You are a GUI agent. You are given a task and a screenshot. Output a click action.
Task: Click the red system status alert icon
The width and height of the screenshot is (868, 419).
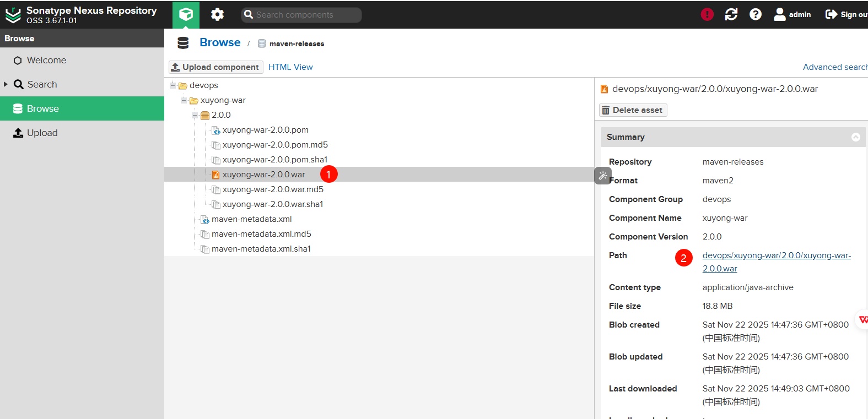[707, 14]
